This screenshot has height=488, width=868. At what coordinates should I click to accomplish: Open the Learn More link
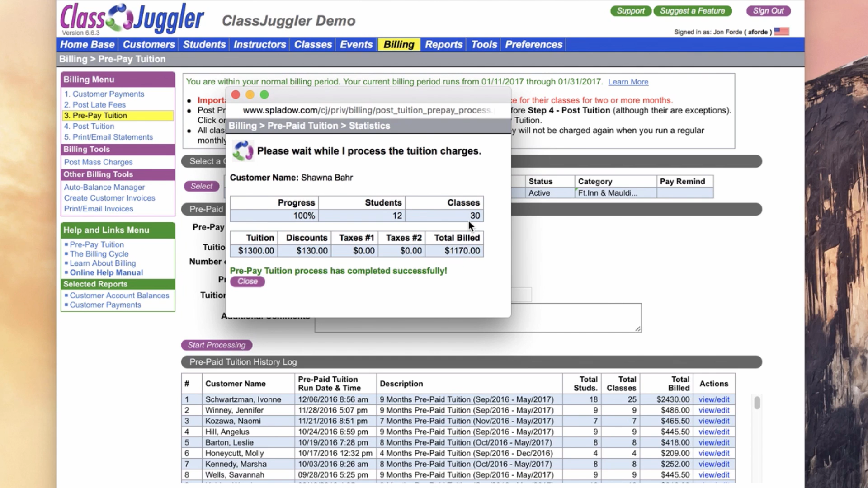pyautogui.click(x=628, y=82)
